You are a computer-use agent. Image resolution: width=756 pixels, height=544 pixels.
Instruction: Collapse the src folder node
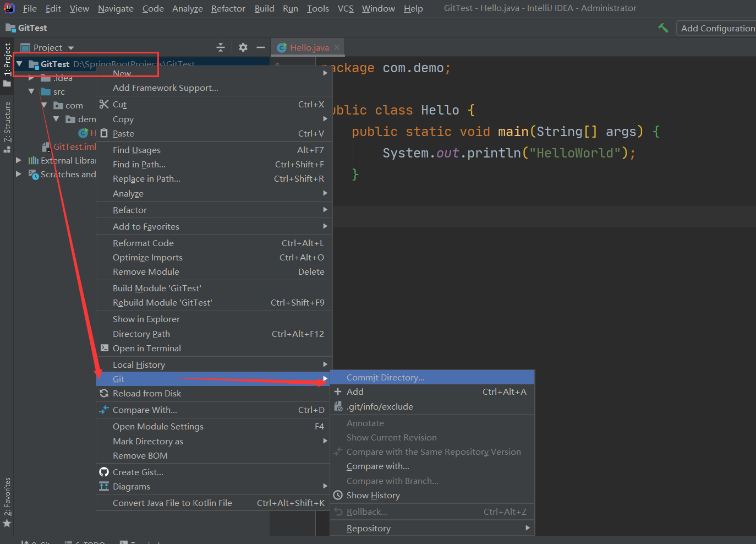31,91
